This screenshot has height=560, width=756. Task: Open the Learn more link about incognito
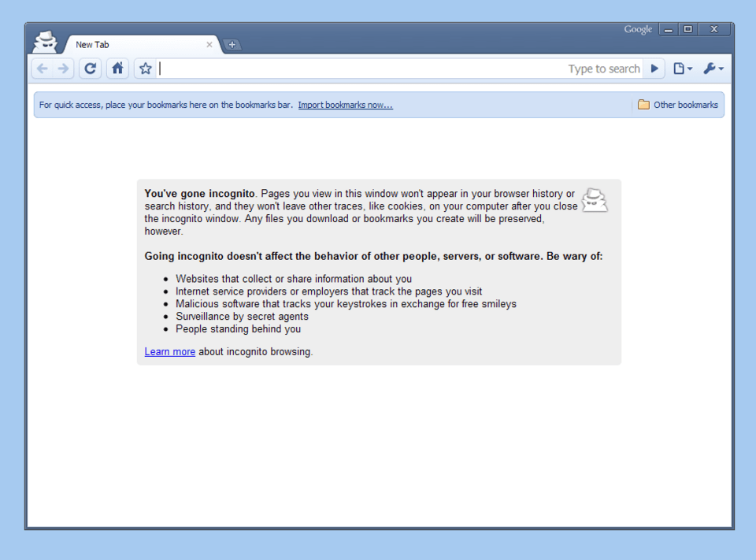click(x=169, y=352)
